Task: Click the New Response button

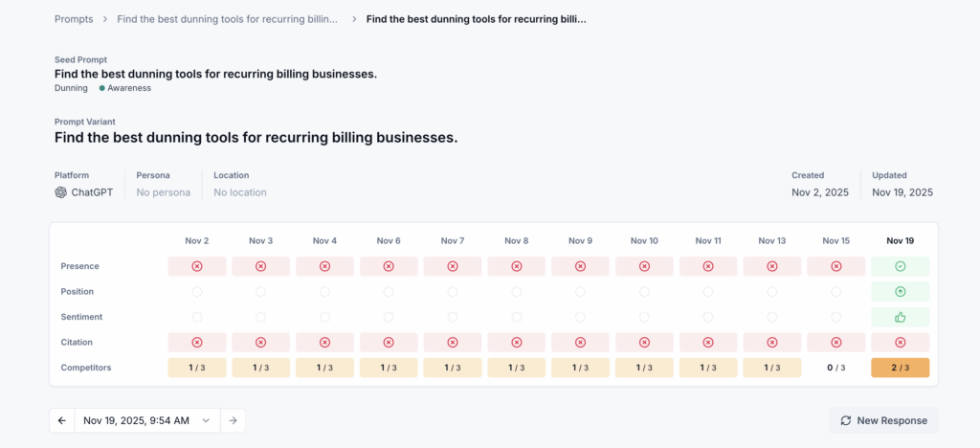Action: tap(883, 420)
